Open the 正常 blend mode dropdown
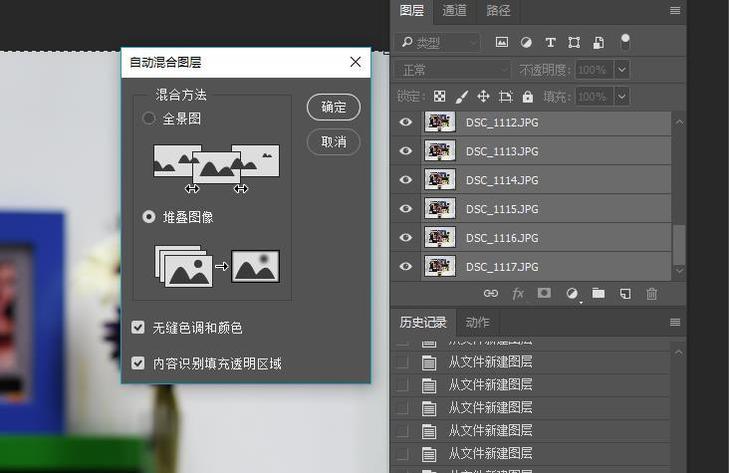Screen dimensions: 729x473 pyautogui.click(x=452, y=70)
